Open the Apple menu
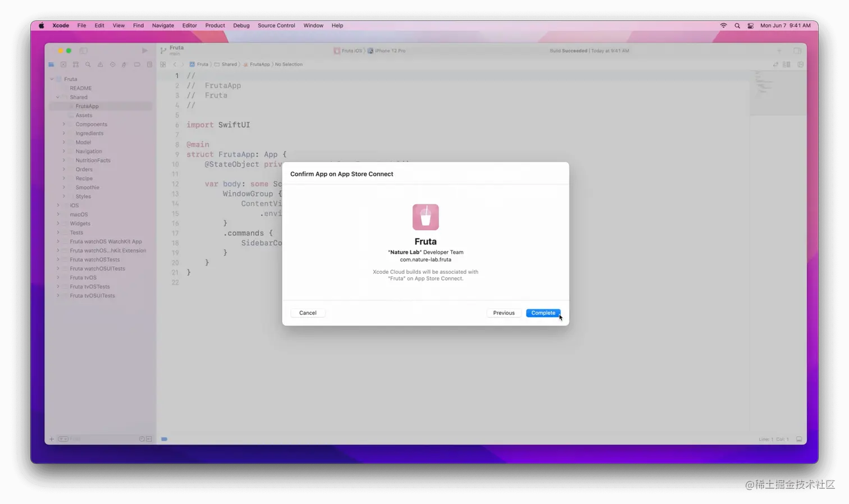Screen dimensions: 849x504 click(x=41, y=25)
